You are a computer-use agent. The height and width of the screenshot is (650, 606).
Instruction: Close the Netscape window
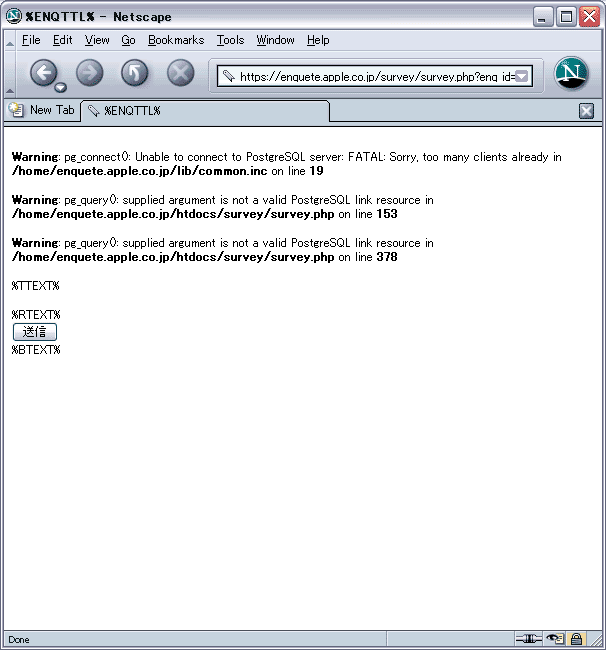click(x=589, y=17)
